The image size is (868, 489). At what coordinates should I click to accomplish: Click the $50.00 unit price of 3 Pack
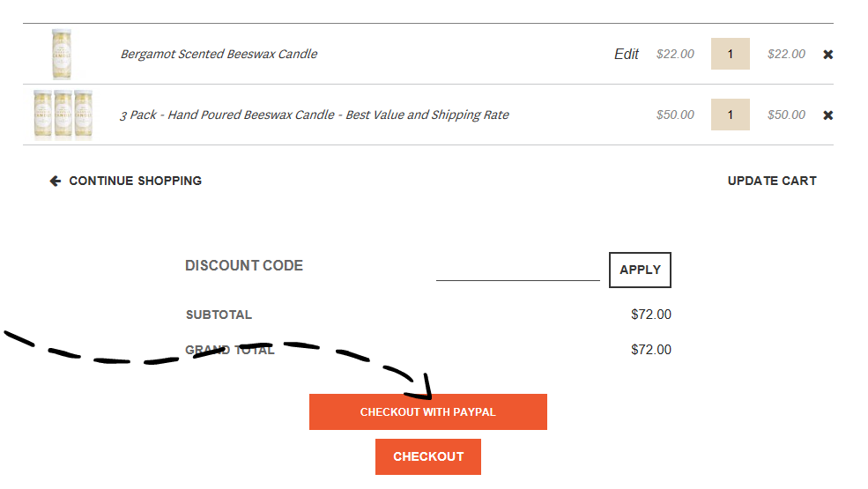point(675,115)
